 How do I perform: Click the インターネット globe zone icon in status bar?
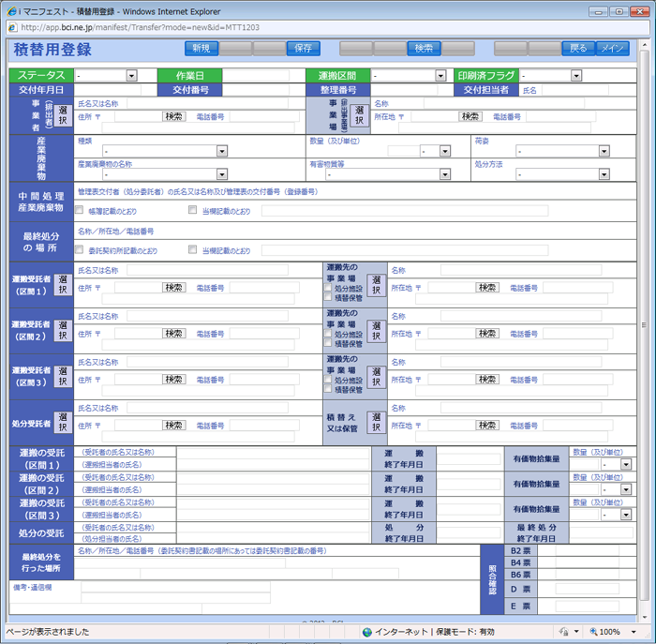(367, 632)
